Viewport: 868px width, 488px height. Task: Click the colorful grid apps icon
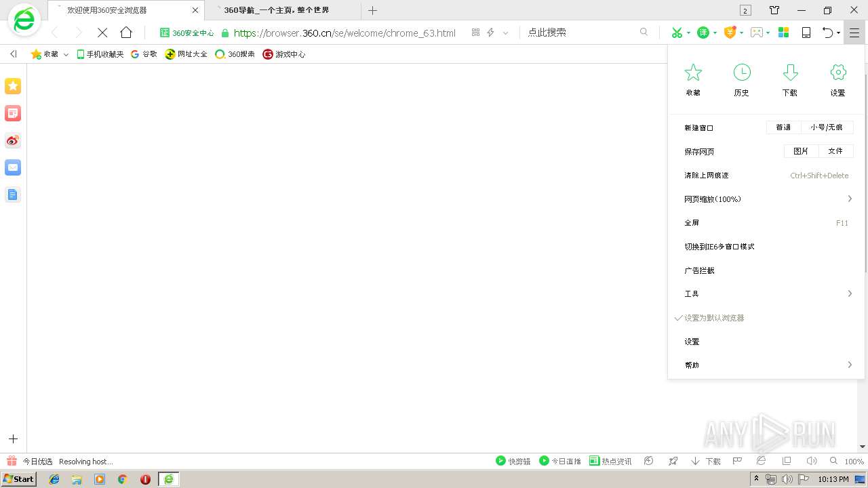(x=783, y=33)
